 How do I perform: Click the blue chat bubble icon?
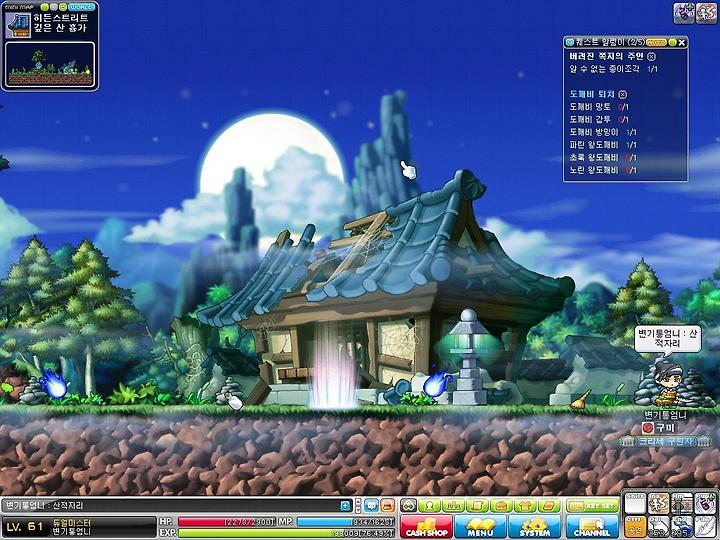(x=371, y=506)
